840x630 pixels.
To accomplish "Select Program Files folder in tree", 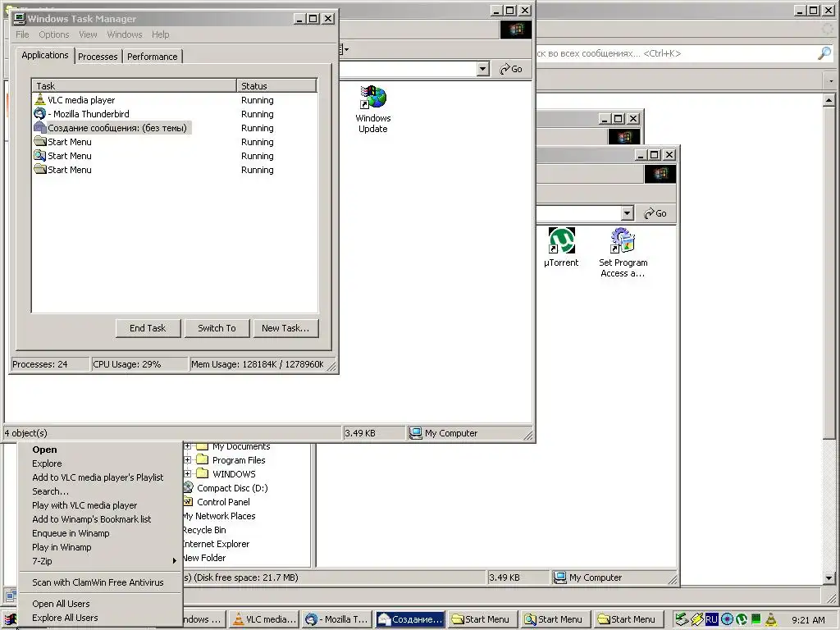I will (x=239, y=460).
